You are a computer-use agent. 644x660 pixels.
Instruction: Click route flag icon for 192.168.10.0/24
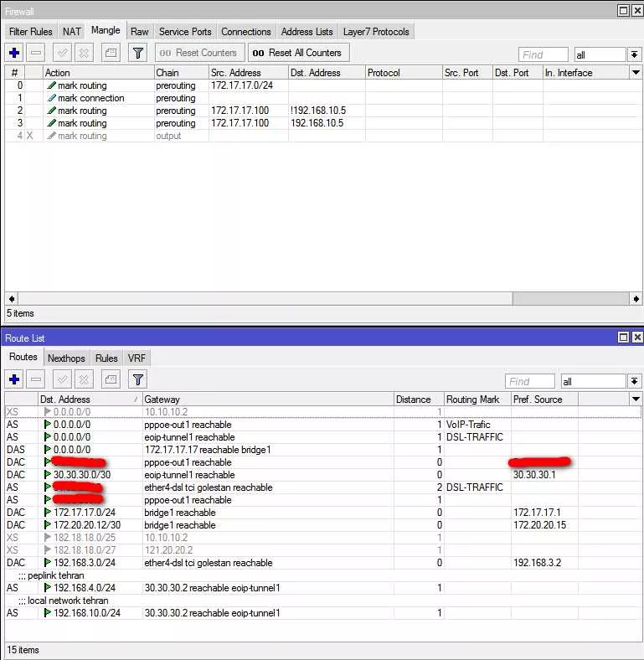(48, 613)
